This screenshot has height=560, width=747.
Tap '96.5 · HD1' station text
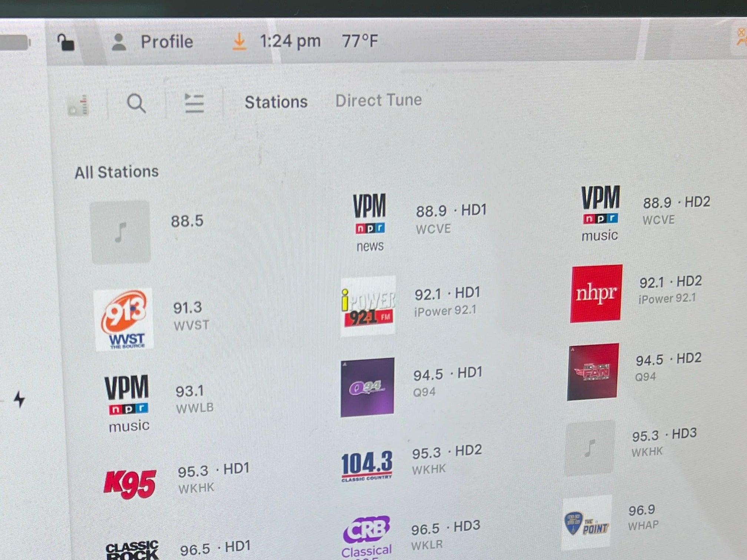(x=215, y=548)
